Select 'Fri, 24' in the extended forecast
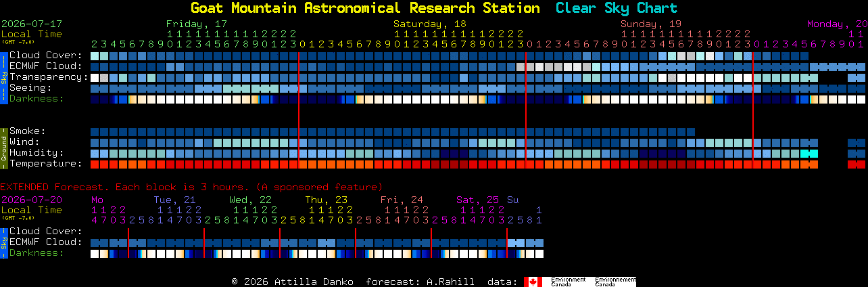The height and width of the screenshot is (287, 868). (x=402, y=200)
